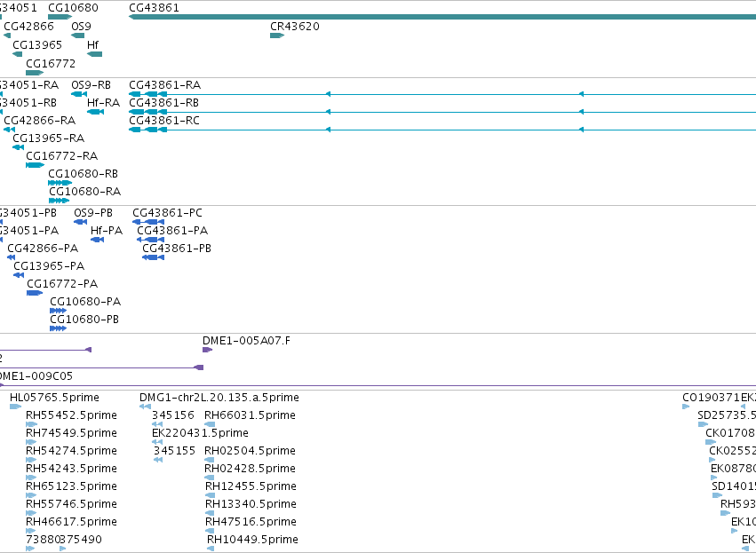The width and height of the screenshot is (756, 553).
Task: Select protein CG42866-PA
Action: tap(11, 257)
